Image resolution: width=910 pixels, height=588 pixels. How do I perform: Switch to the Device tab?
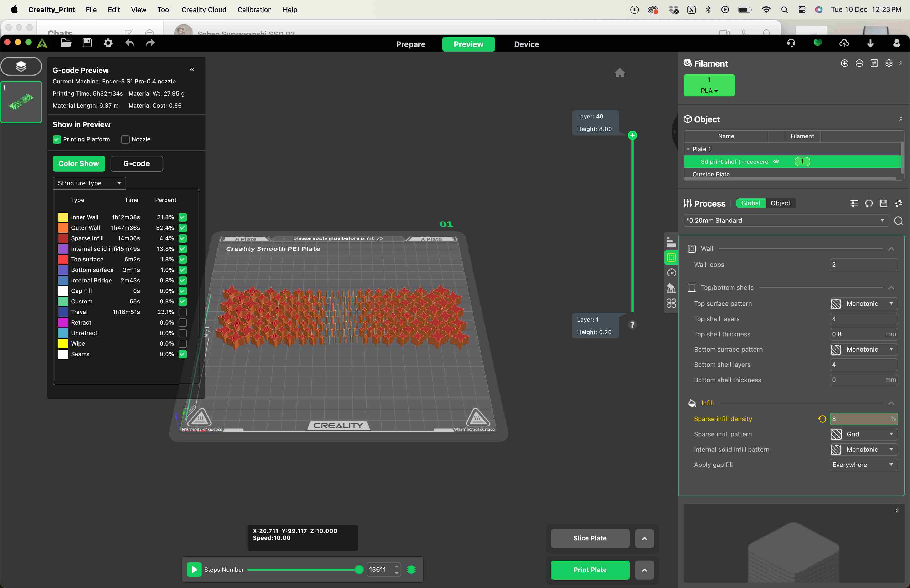point(526,44)
